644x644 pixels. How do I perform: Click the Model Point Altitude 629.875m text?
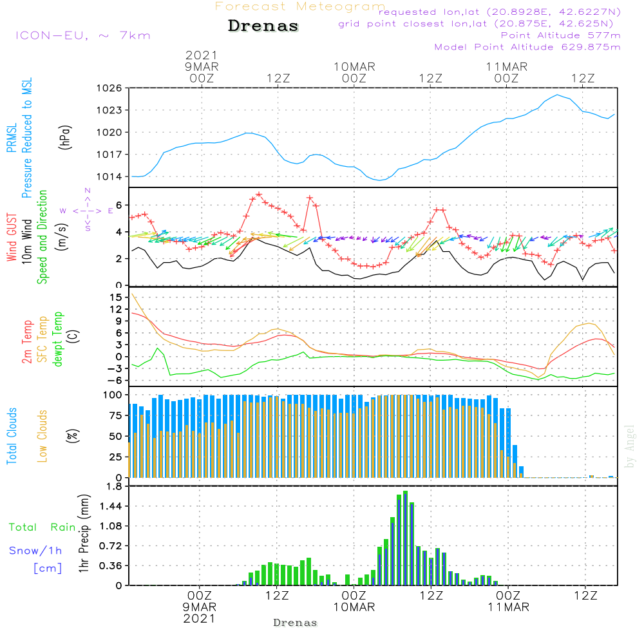click(527, 47)
